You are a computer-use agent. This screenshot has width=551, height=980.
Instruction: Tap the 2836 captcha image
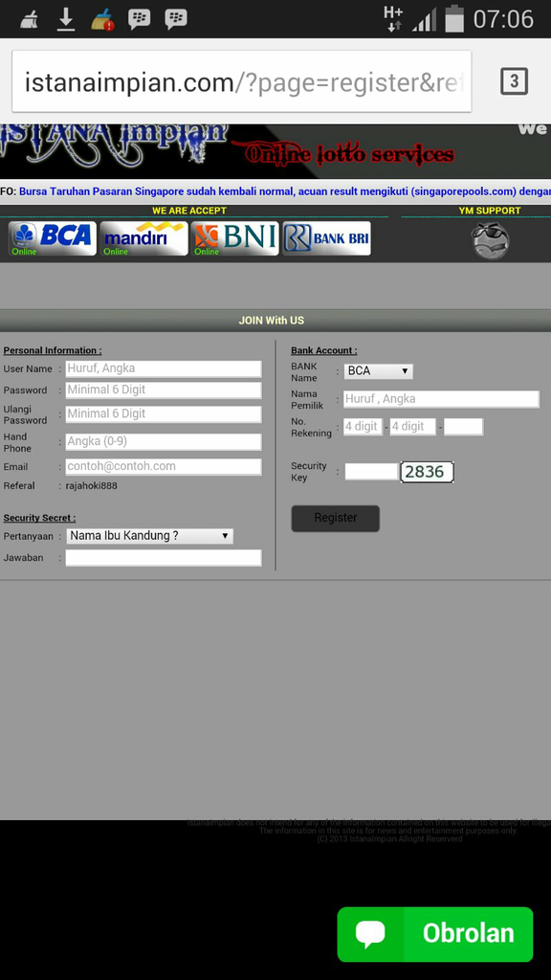pyautogui.click(x=427, y=472)
